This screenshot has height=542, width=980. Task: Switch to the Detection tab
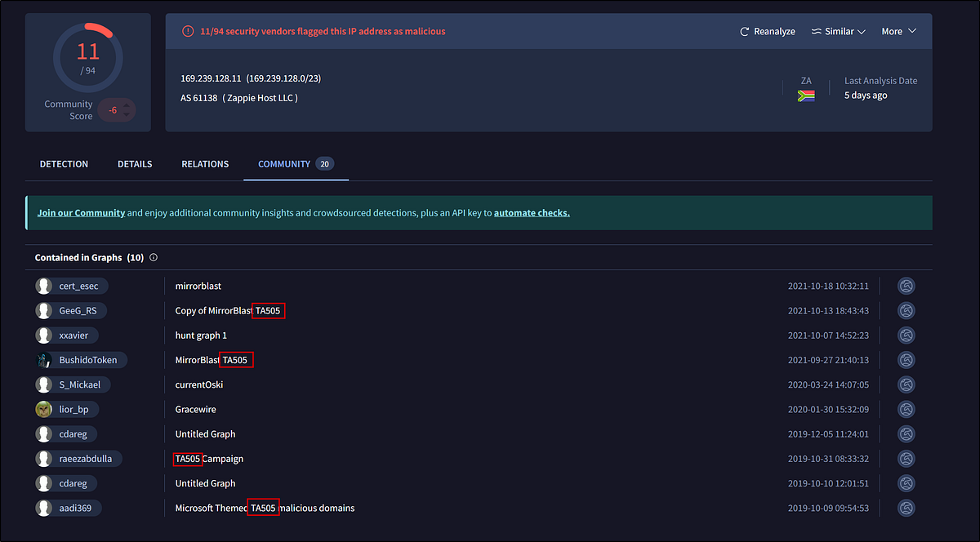pyautogui.click(x=64, y=164)
